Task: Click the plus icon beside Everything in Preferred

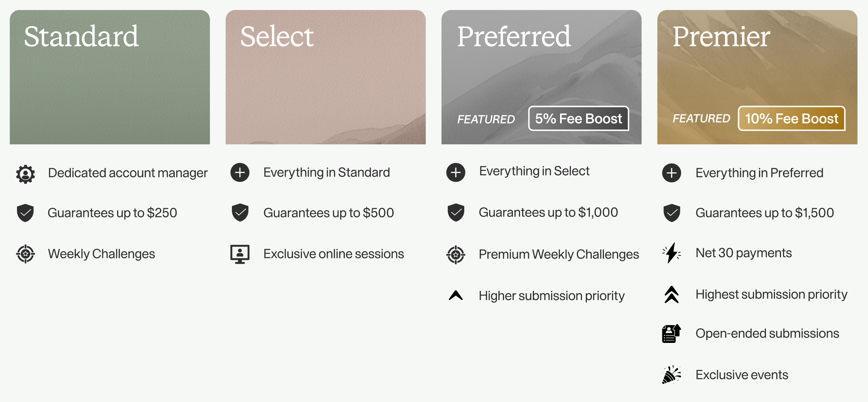Action: (672, 173)
